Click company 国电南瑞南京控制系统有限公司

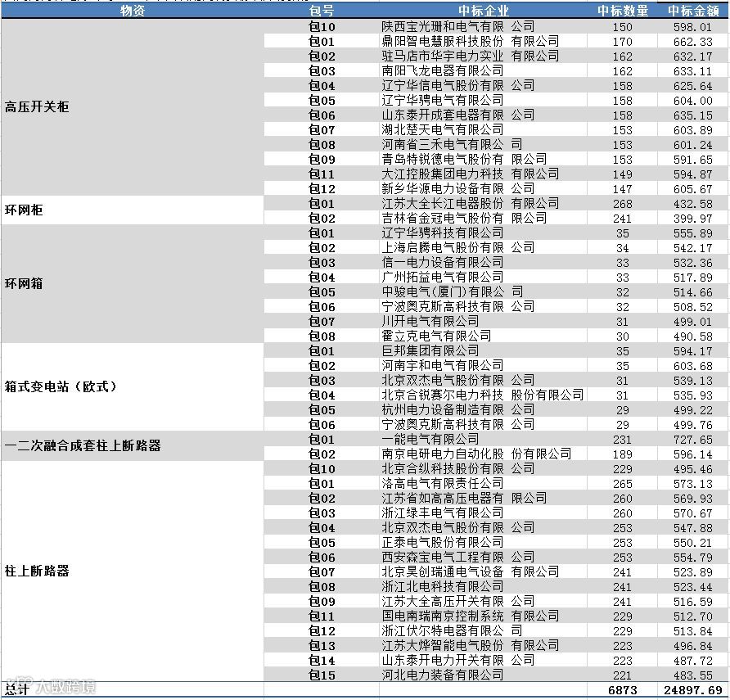pos(471,616)
